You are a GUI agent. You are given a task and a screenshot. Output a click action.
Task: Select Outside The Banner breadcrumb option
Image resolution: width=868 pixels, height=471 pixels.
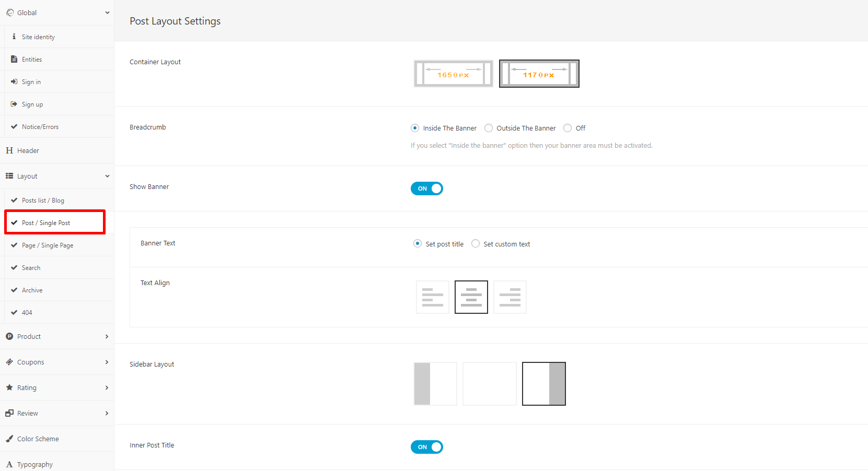489,128
